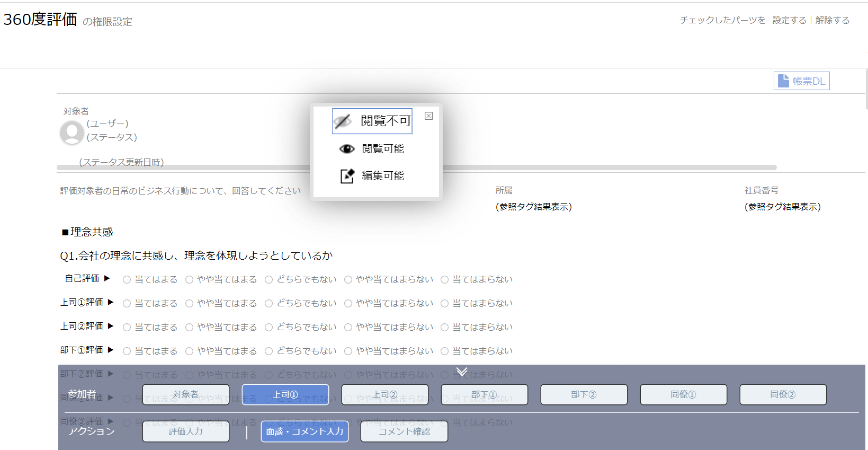868x450 pixels.
Task: Click the 面談・コメント入力 action button
Action: tap(305, 431)
